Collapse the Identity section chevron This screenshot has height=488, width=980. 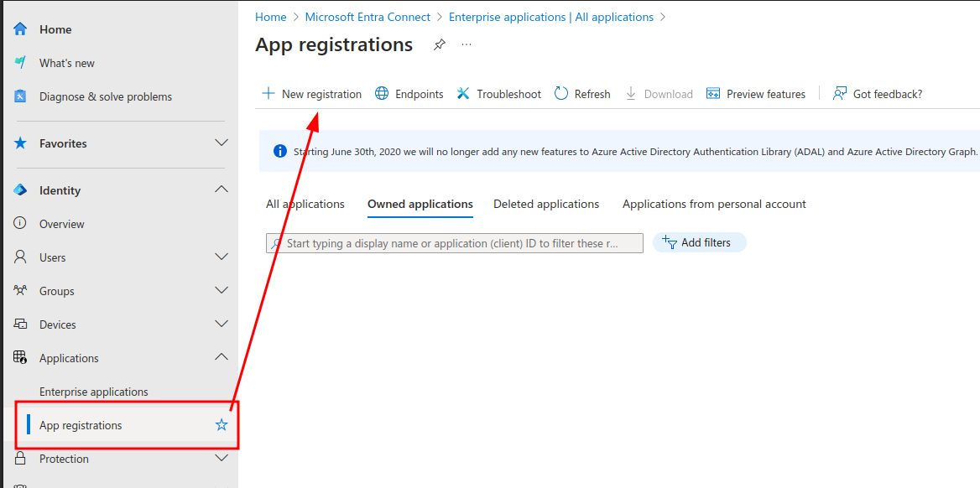(x=222, y=189)
